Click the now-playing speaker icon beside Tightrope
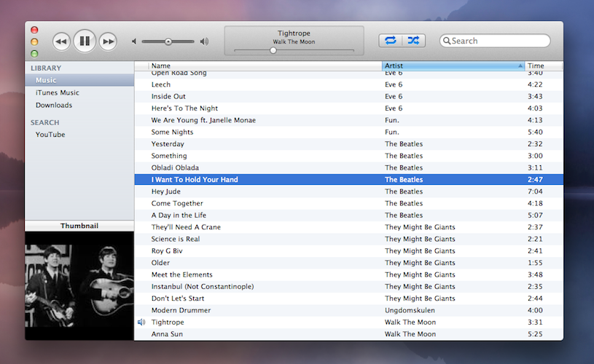The height and width of the screenshot is (364, 594). coord(141,322)
